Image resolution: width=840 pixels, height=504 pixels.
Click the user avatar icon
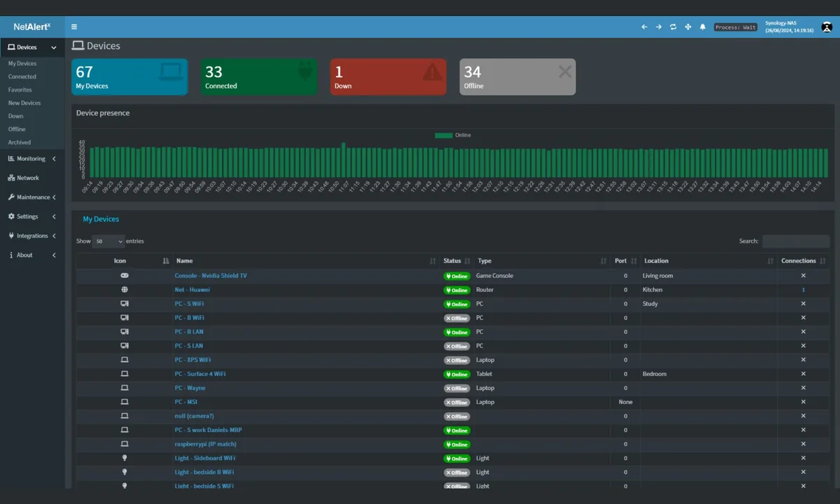click(x=827, y=27)
